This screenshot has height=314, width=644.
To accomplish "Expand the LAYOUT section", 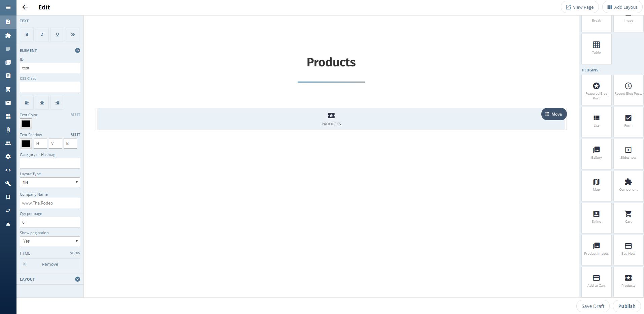I will coord(77,279).
